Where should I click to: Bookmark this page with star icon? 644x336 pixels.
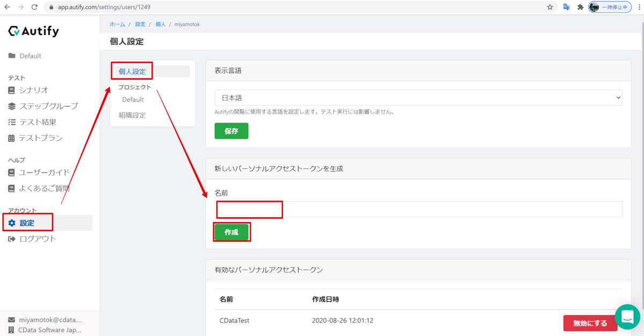click(550, 7)
